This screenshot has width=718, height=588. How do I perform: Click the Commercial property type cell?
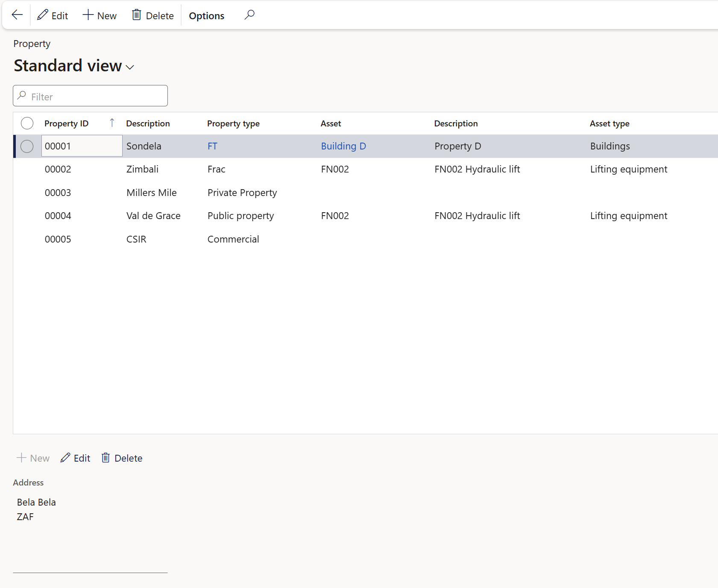233,239
